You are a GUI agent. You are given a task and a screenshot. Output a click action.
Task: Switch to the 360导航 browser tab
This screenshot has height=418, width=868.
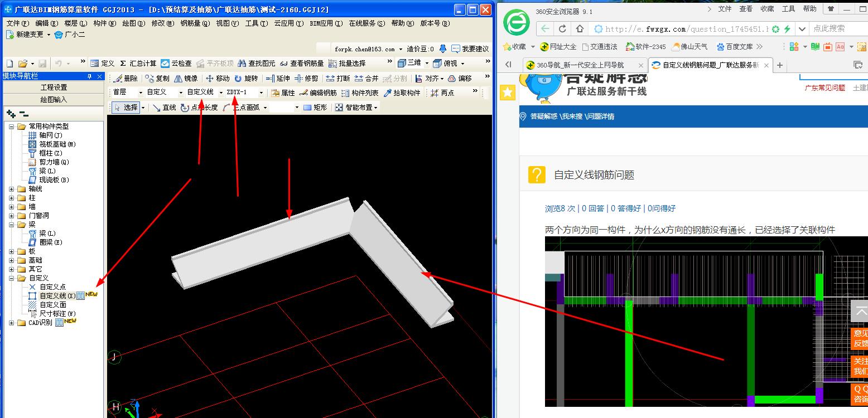click(585, 65)
